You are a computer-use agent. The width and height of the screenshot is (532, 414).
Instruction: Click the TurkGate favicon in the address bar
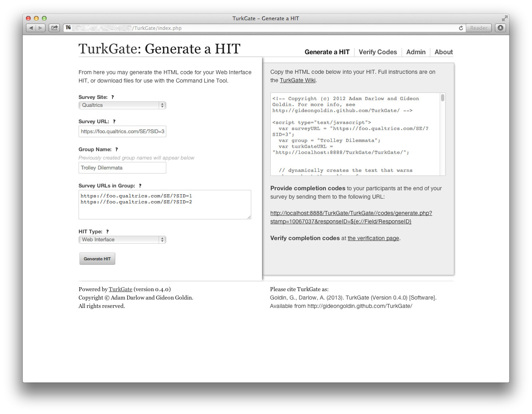coord(68,28)
